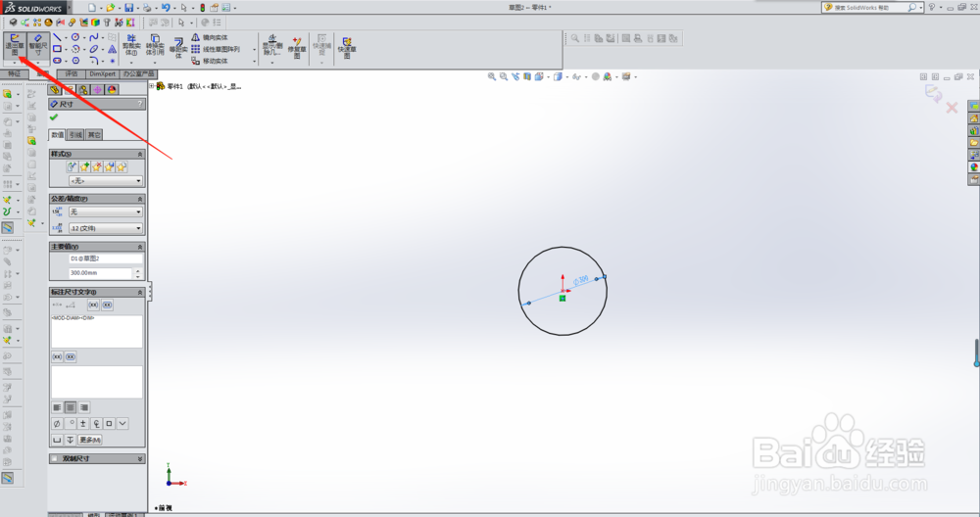Click the Centerline symbol button
The image size is (980, 517).
[x=96, y=423]
